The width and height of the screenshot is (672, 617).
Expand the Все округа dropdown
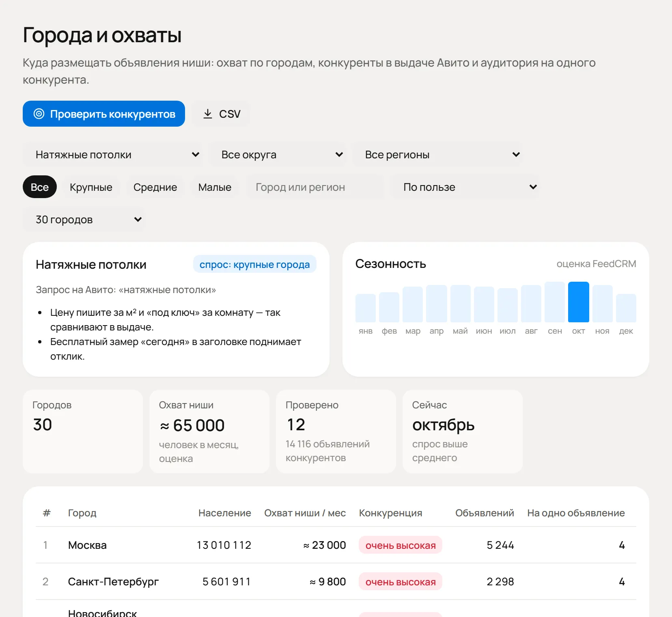(277, 154)
